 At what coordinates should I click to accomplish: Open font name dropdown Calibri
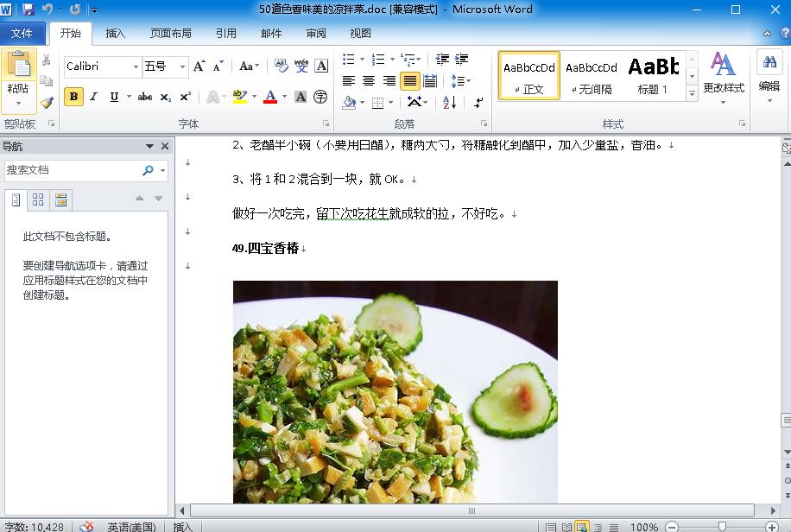click(136, 66)
